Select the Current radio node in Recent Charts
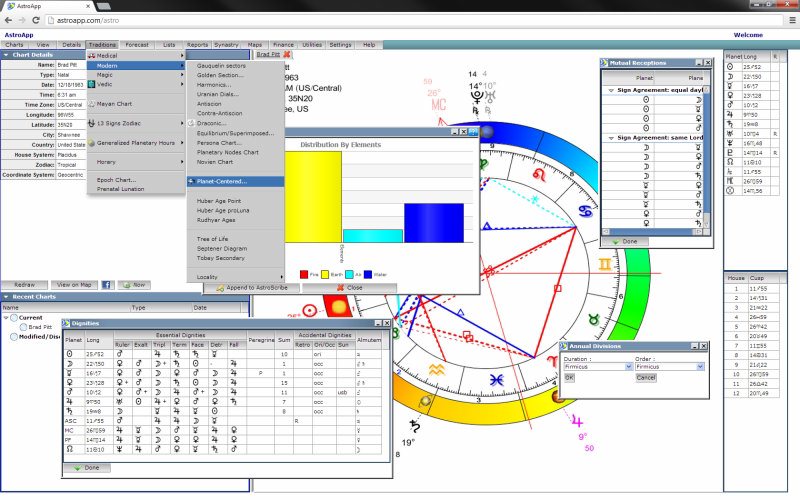Viewport: 800px width, 500px height. pyautogui.click(x=13, y=318)
